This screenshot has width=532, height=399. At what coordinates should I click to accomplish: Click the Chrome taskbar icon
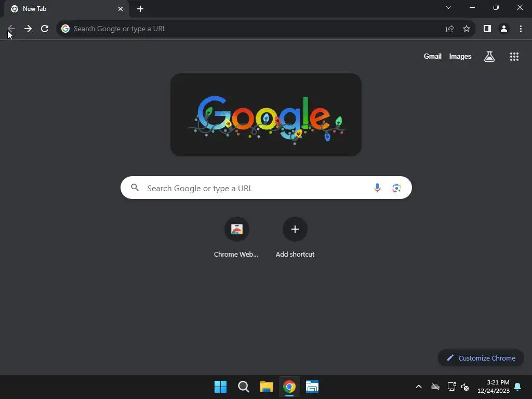[x=289, y=387]
